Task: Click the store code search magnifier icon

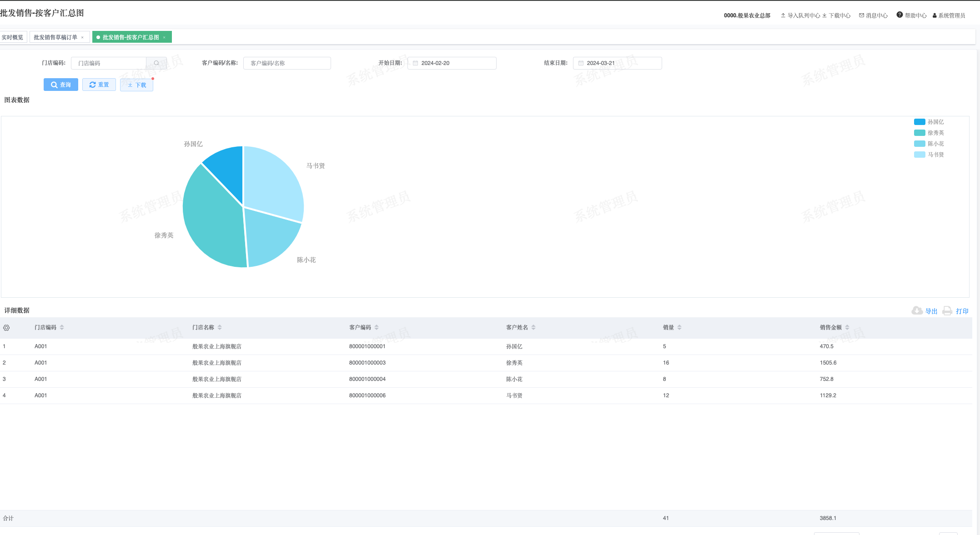Action: [156, 63]
